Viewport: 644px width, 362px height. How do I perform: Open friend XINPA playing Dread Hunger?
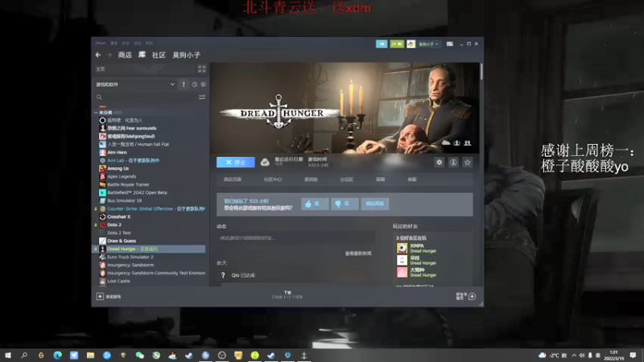(x=417, y=248)
